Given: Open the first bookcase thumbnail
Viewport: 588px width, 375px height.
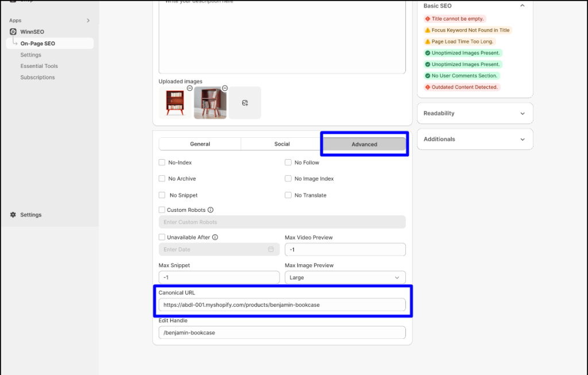Looking at the screenshot, I should click(x=175, y=103).
